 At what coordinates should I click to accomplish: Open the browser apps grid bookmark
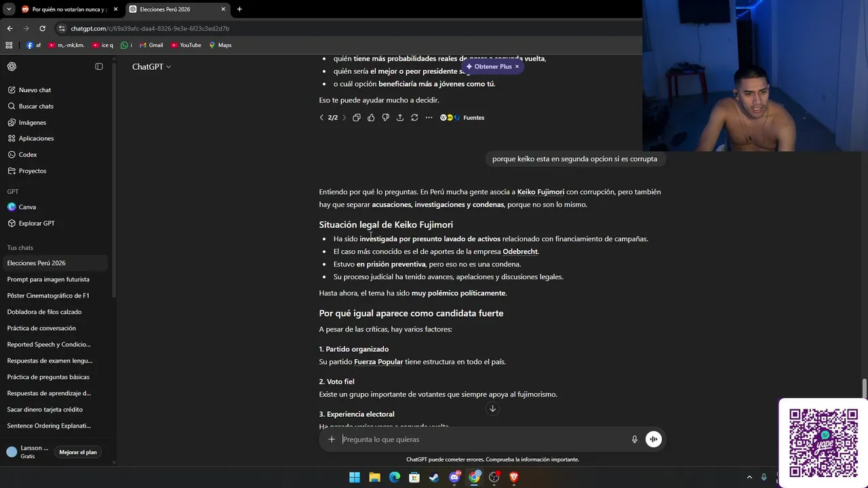pos(9,45)
